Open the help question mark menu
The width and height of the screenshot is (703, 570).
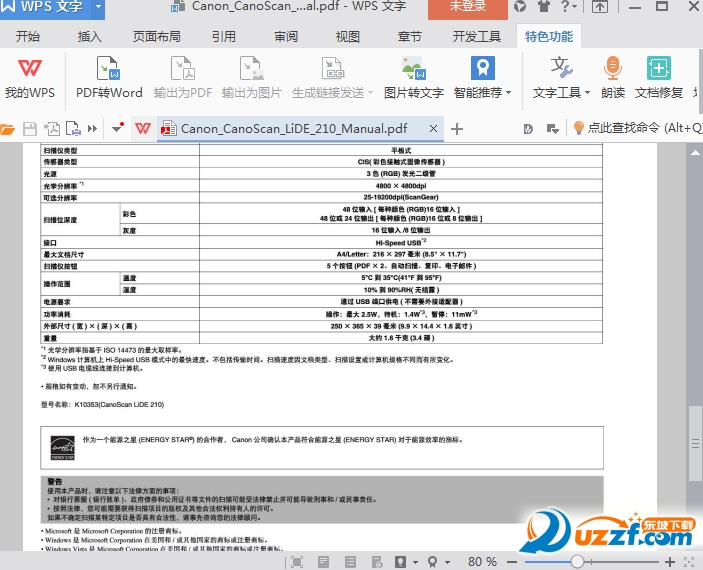click(x=568, y=6)
